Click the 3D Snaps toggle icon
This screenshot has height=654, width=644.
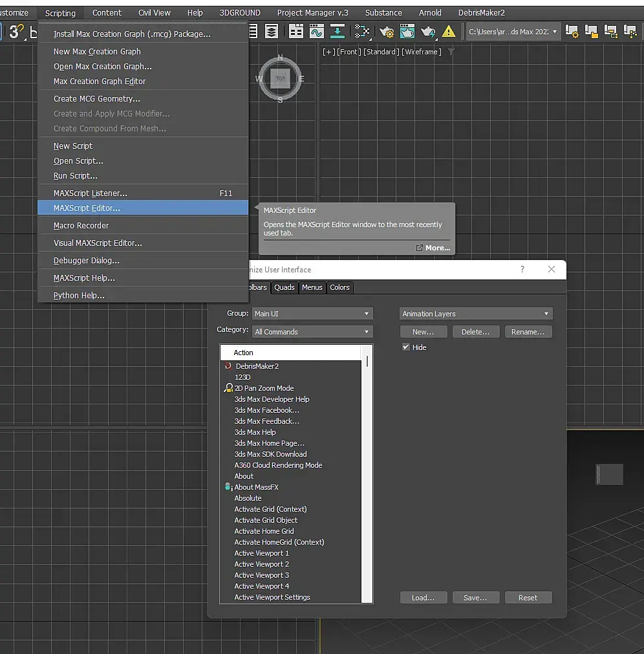[16, 32]
